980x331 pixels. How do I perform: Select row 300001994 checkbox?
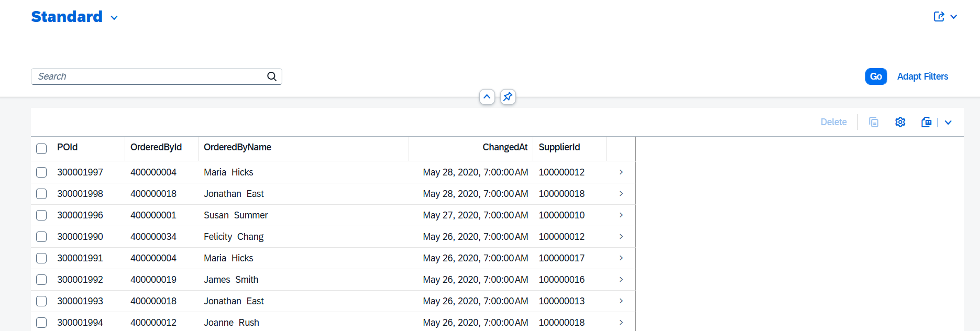point(41,323)
